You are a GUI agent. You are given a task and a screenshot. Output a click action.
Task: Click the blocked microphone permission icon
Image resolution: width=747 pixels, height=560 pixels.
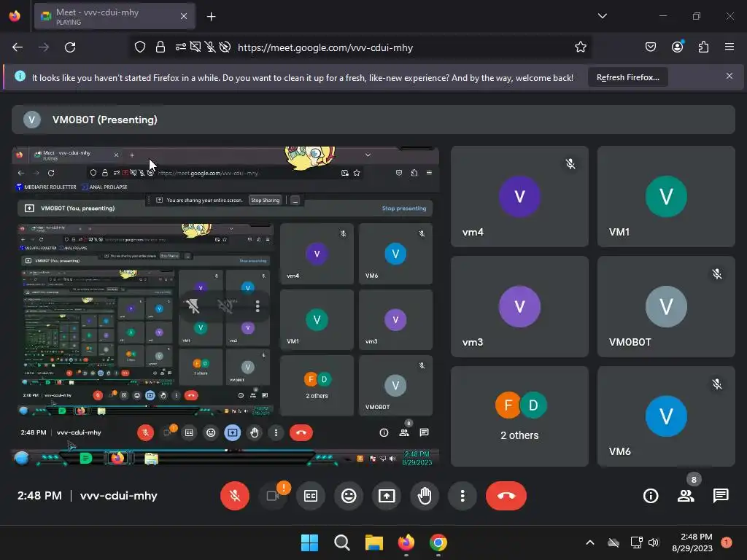pyautogui.click(x=210, y=47)
